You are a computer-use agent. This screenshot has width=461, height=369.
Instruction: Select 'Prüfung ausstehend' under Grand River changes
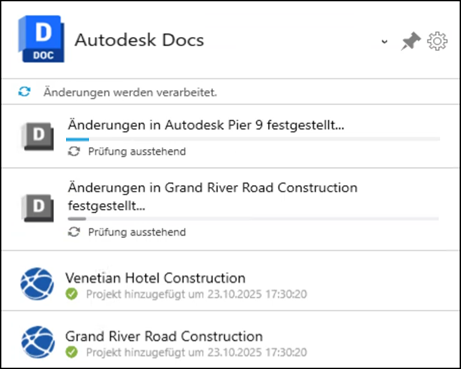137,232
